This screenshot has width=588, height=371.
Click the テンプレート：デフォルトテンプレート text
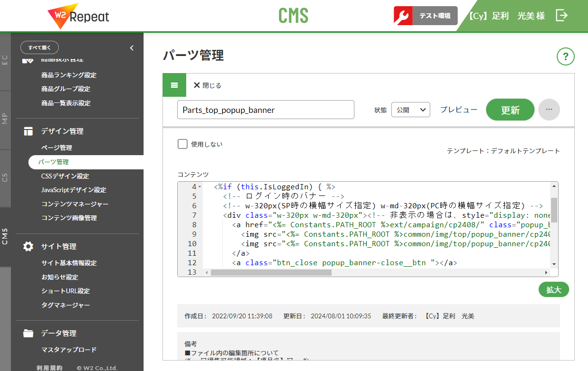(x=503, y=151)
